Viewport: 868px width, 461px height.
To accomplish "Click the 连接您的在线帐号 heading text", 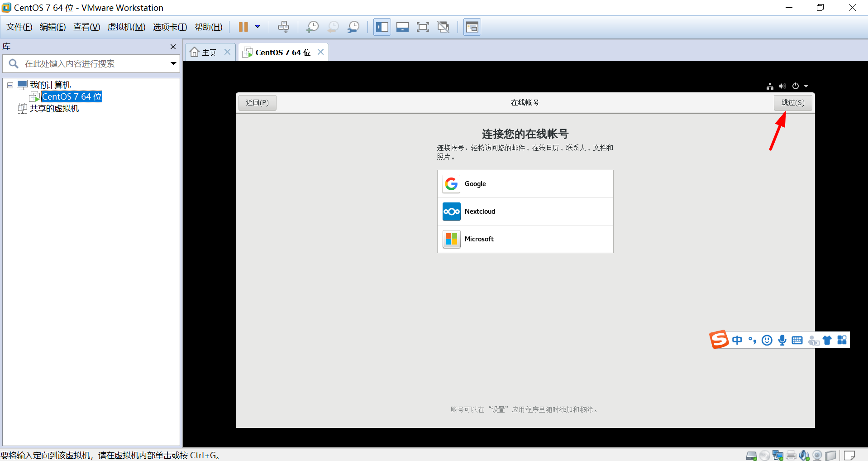I will [525, 134].
